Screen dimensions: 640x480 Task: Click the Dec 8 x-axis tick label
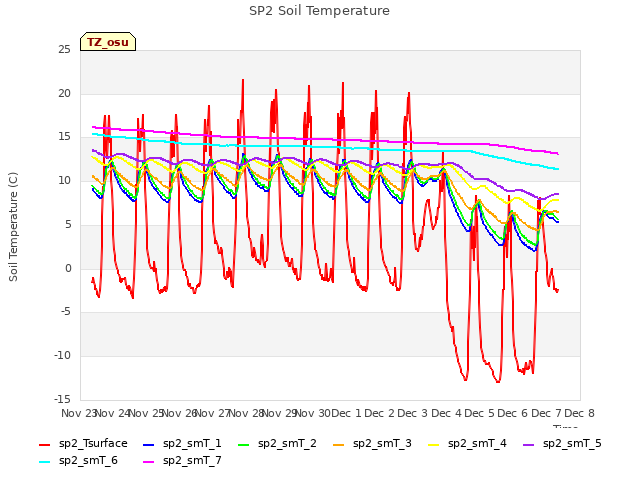click(x=579, y=413)
